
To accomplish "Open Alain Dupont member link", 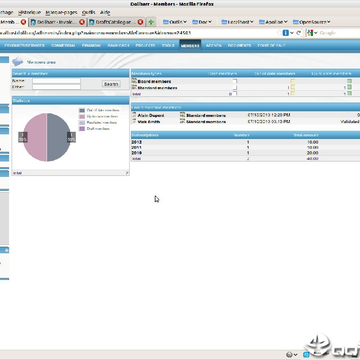I will tap(151, 115).
